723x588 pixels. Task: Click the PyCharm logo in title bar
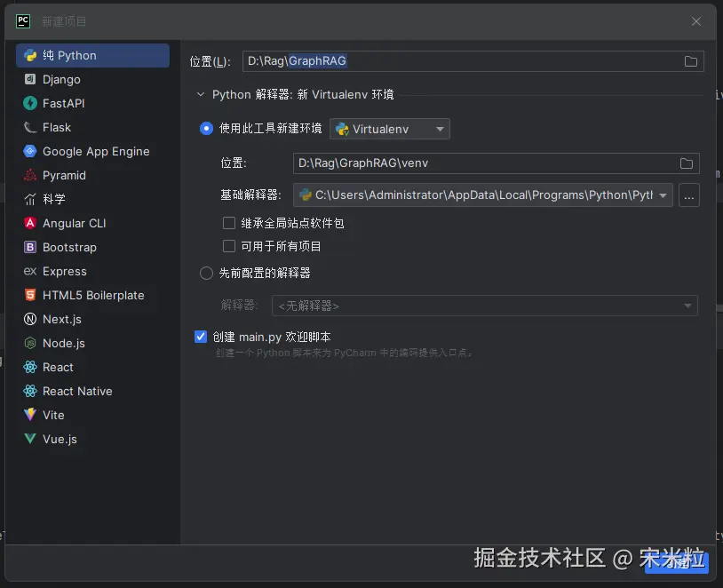pos(23,21)
